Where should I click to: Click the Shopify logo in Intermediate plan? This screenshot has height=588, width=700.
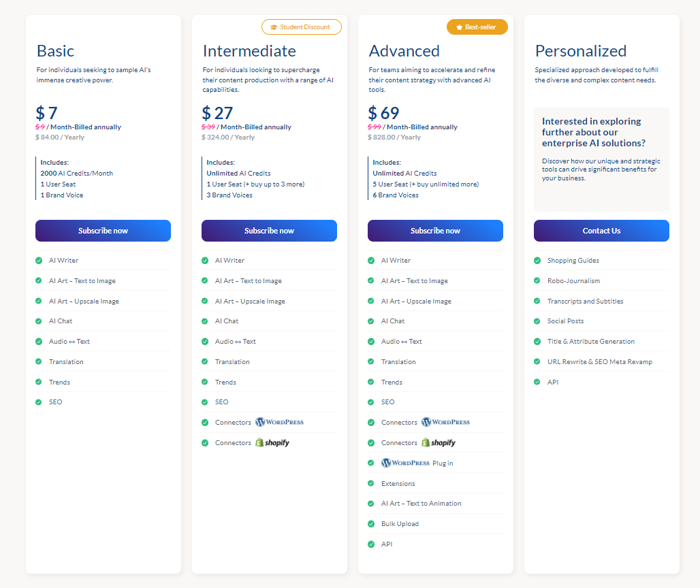coord(272,442)
